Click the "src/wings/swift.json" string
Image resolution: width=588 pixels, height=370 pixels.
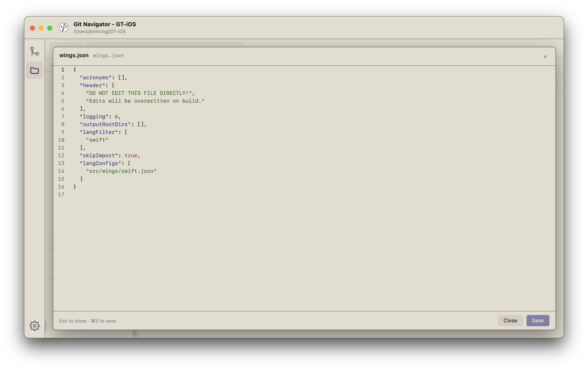pyautogui.click(x=121, y=171)
